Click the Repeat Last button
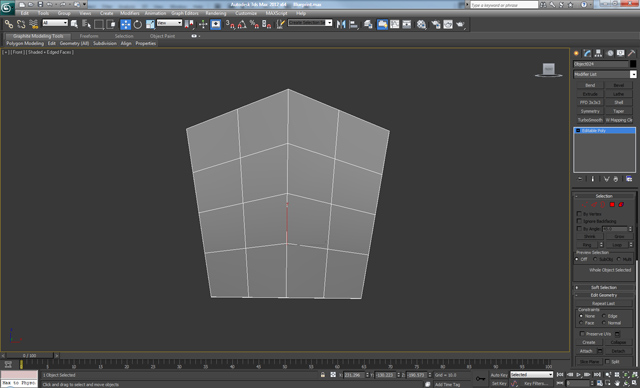This screenshot has height=388, width=640. coord(604,304)
